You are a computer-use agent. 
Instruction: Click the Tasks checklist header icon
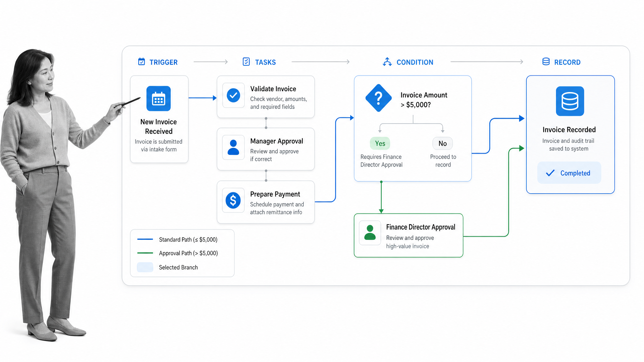pyautogui.click(x=246, y=62)
